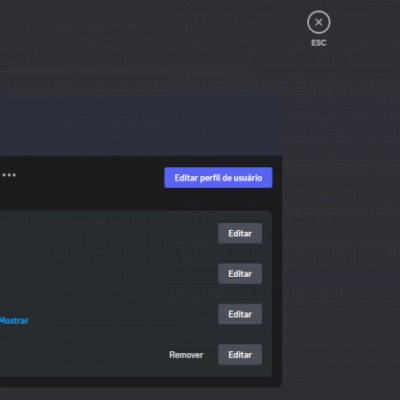Screen dimensions: 400x400
Task: Edit the last account field next to Remover
Action: 240,355
